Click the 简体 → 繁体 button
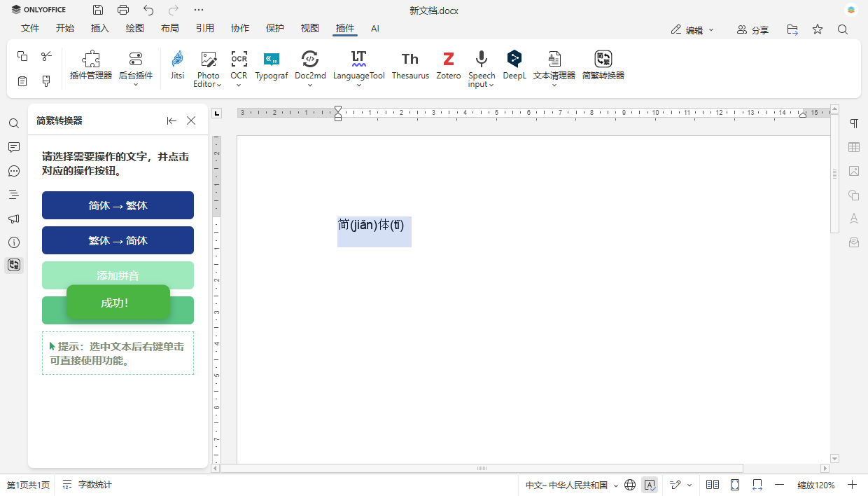868x496 pixels. (118, 205)
